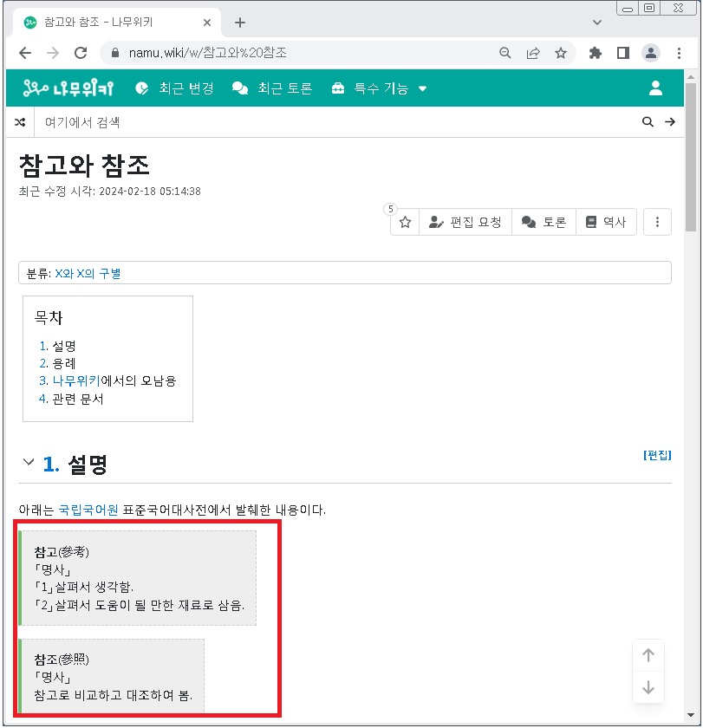This screenshot has width=703, height=728.
Task: Click the down arrow page navigation icon
Action: coord(648,688)
